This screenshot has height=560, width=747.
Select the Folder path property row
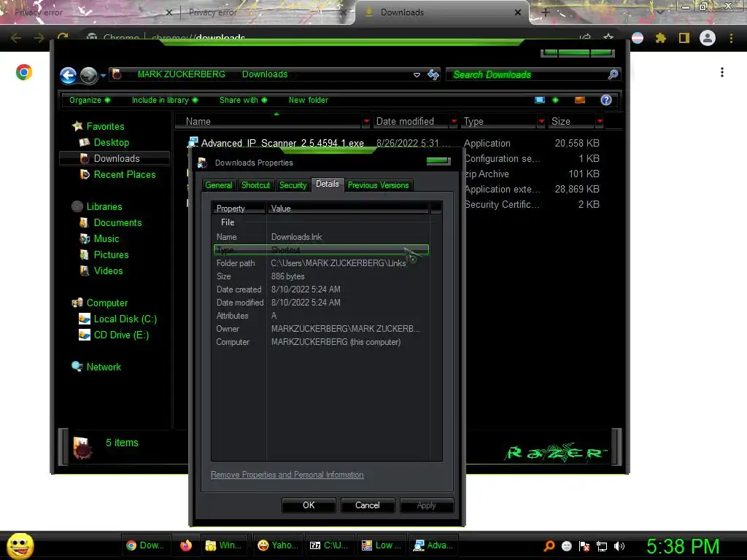tap(322, 262)
